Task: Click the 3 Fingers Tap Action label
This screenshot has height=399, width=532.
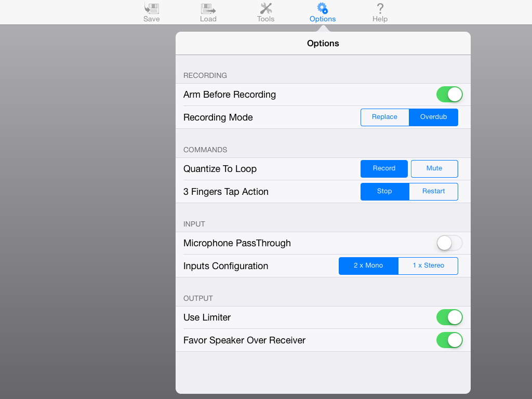Action: click(226, 191)
